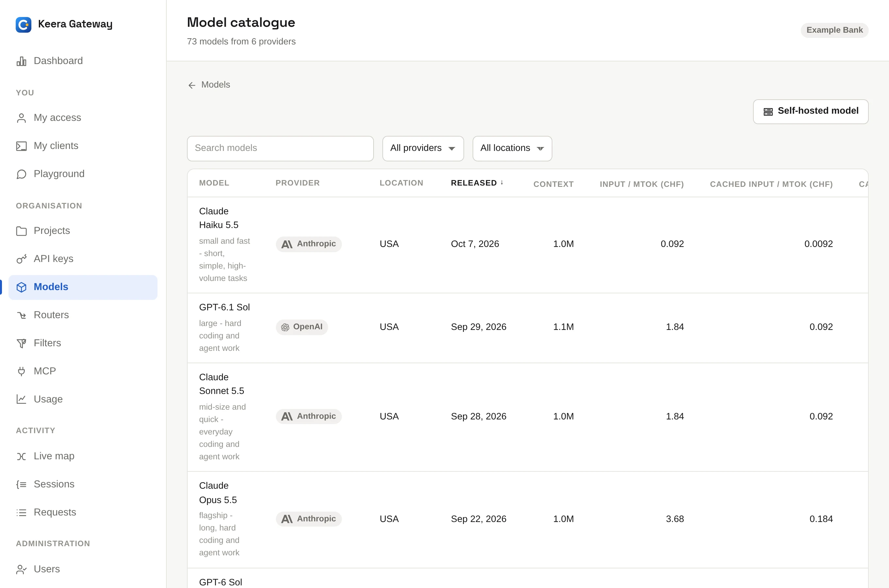
Task: Click the MCP plug icon
Action: coord(21,371)
